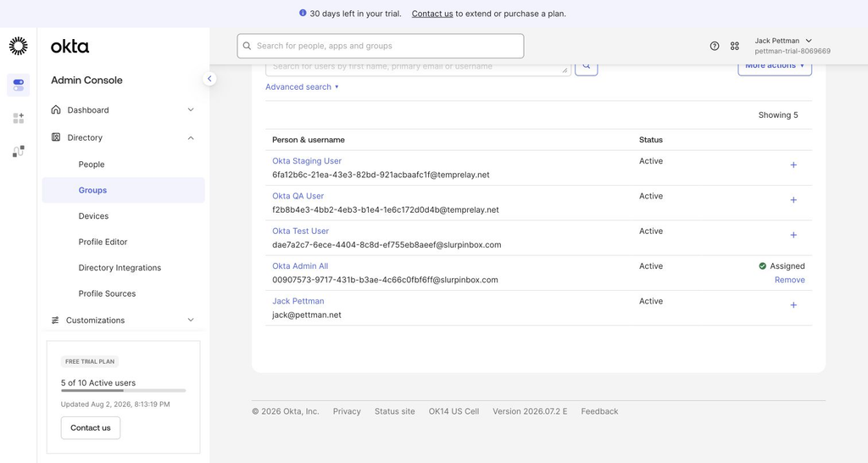Add Okta Staging User with plus icon

(793, 165)
